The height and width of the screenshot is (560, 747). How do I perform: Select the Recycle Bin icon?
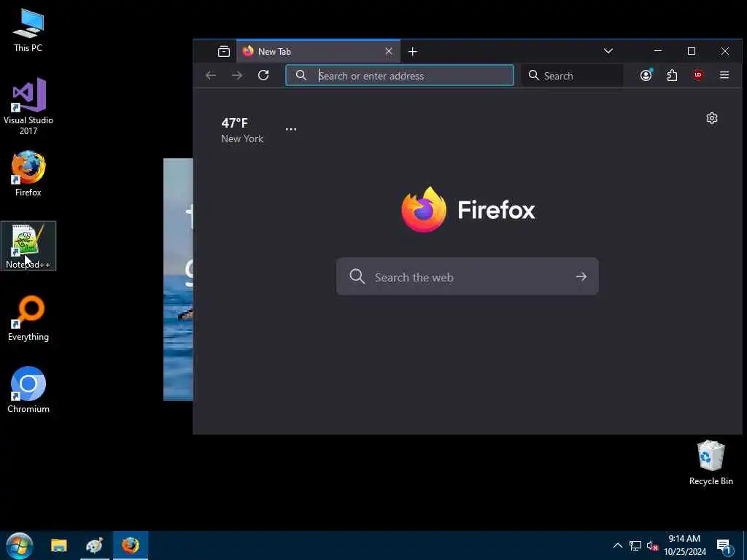pyautogui.click(x=711, y=462)
